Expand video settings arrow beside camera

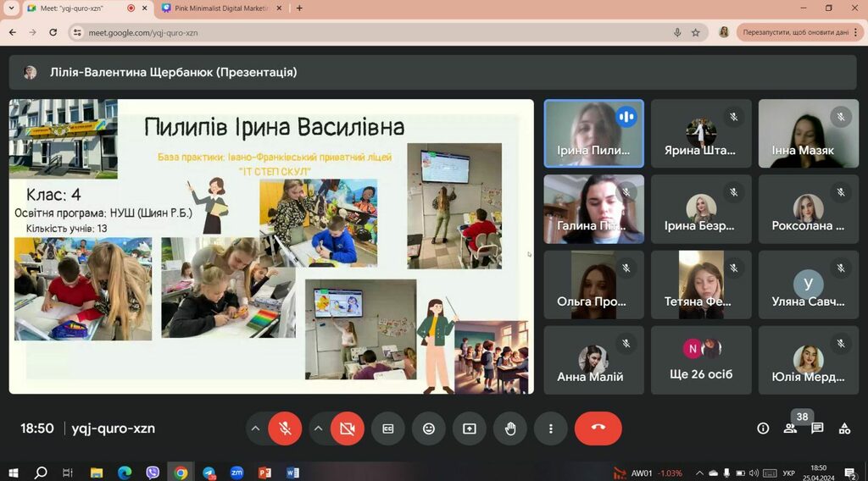318,428
